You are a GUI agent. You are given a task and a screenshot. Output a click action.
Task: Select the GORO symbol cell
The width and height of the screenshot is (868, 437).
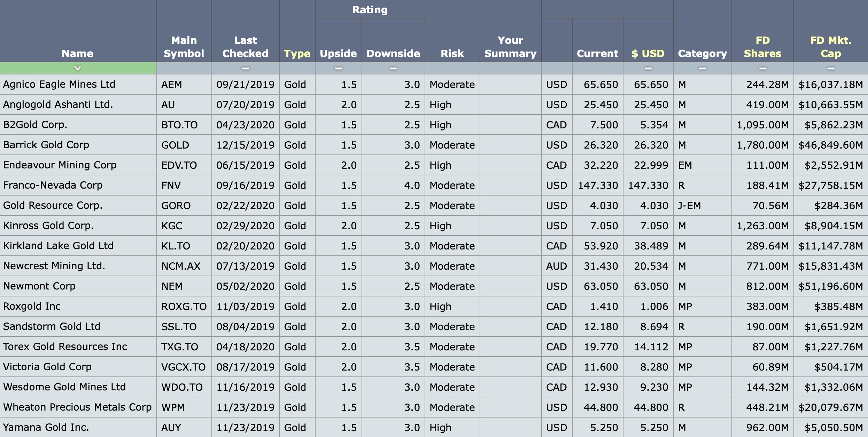[176, 205]
